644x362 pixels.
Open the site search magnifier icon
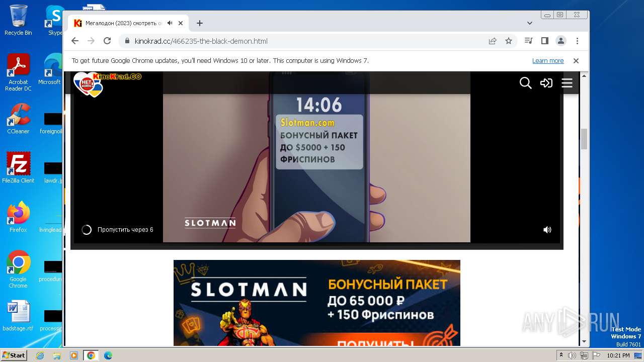(526, 83)
